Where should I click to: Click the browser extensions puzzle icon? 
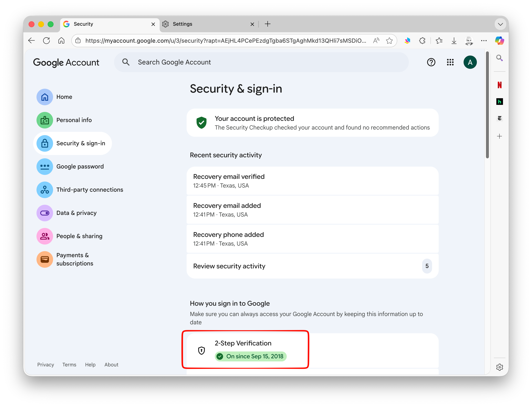(422, 40)
